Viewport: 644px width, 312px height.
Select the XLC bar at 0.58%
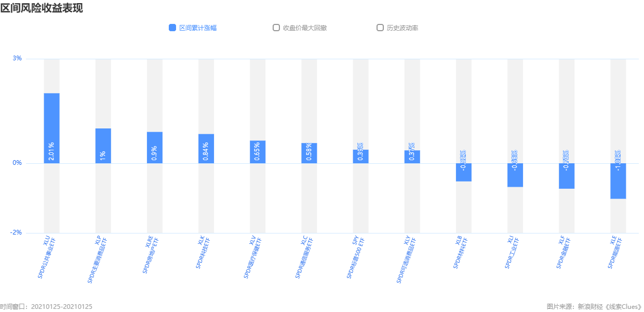pyautogui.click(x=309, y=153)
